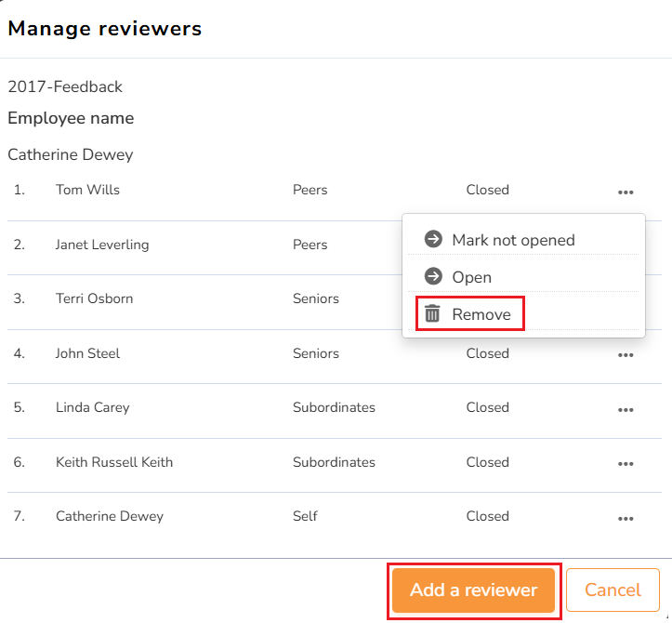Click the arrow icon beside Mark not opened
The height and width of the screenshot is (623, 672).
[x=432, y=240]
